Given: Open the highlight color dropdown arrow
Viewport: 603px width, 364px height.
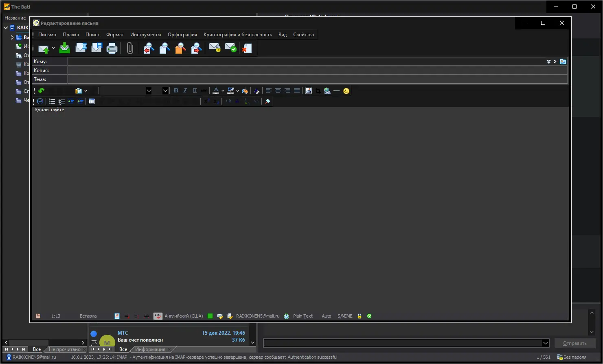Looking at the screenshot, I should [x=237, y=91].
